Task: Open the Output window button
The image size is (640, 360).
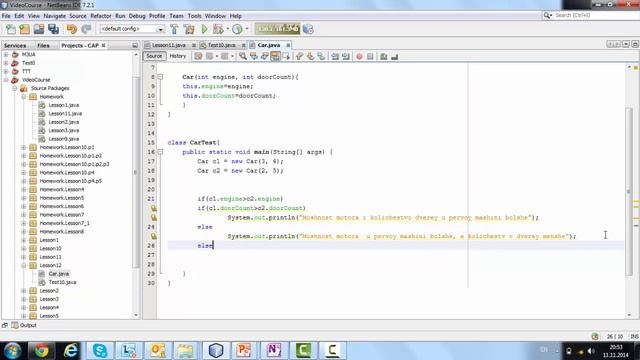Action: [x=24, y=325]
